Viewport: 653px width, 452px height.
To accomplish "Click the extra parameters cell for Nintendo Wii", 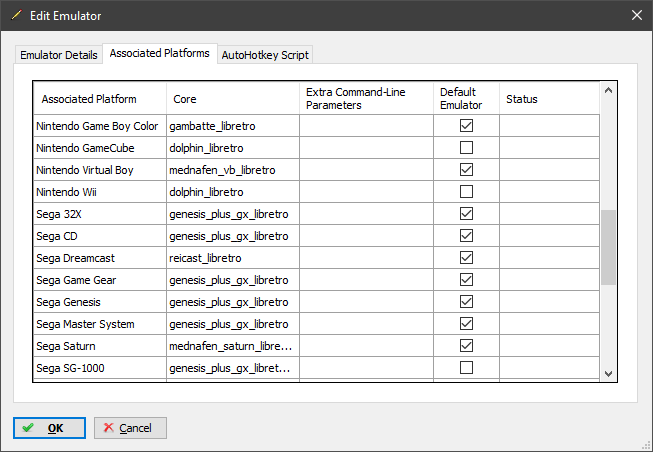I will [x=366, y=192].
